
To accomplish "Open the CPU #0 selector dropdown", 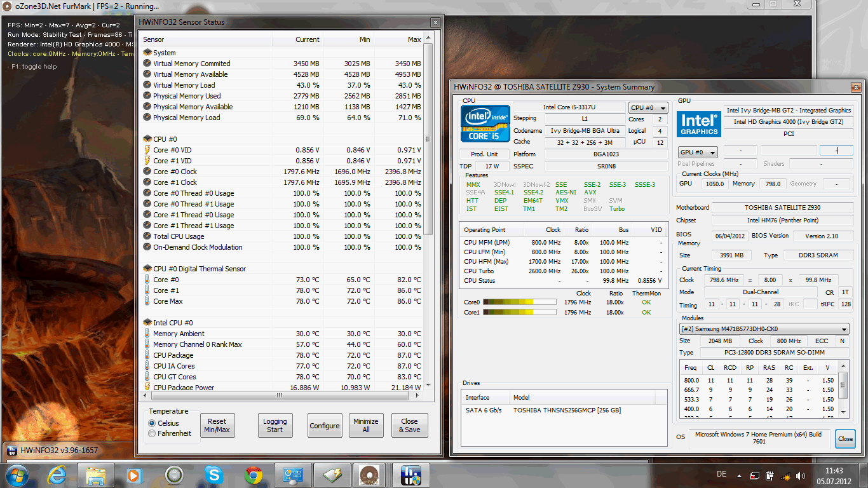I will [648, 108].
